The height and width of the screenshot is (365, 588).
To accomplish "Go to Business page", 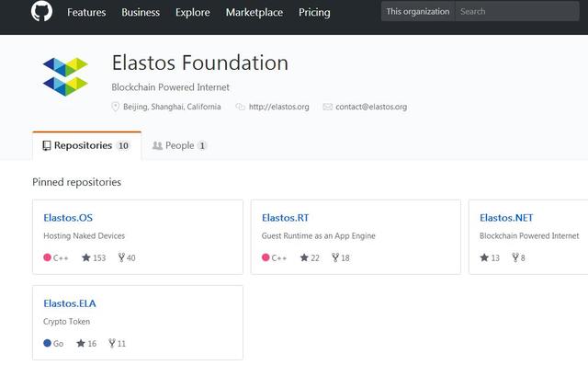I will coord(141,12).
